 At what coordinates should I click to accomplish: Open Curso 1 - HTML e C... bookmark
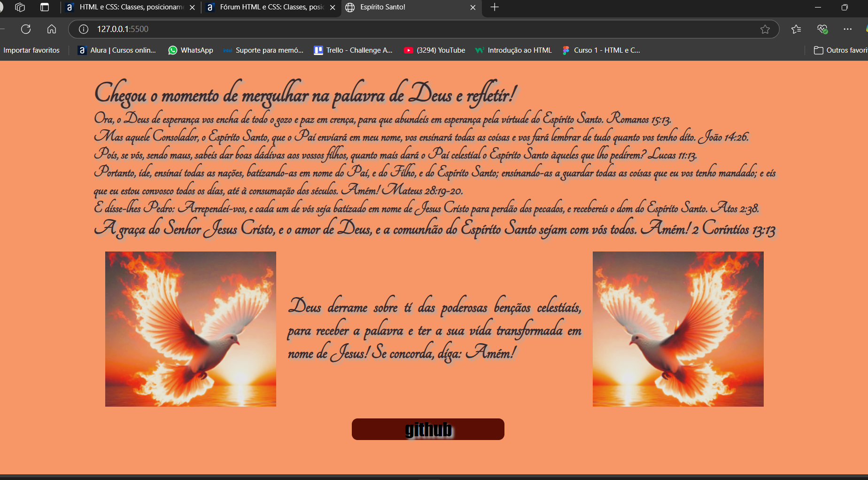click(601, 50)
